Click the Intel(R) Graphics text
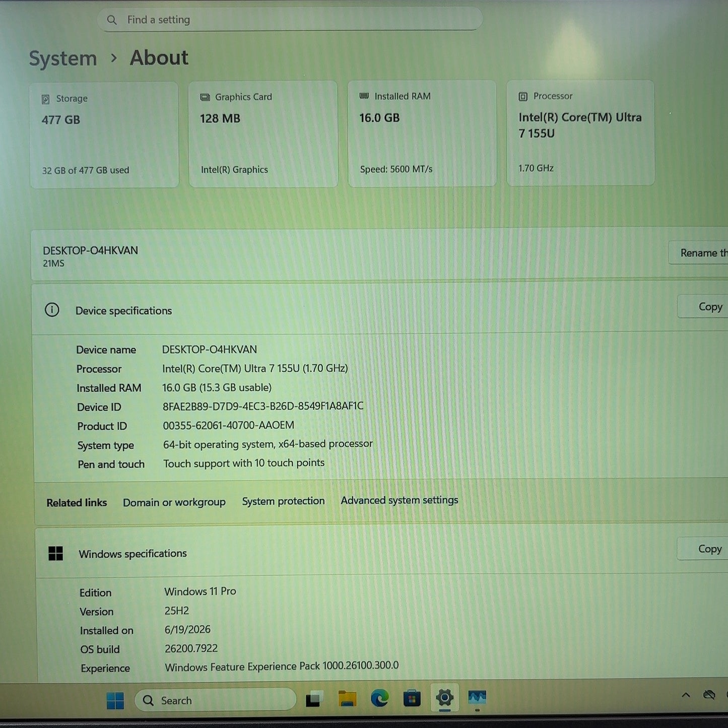The height and width of the screenshot is (728, 728). click(x=234, y=170)
